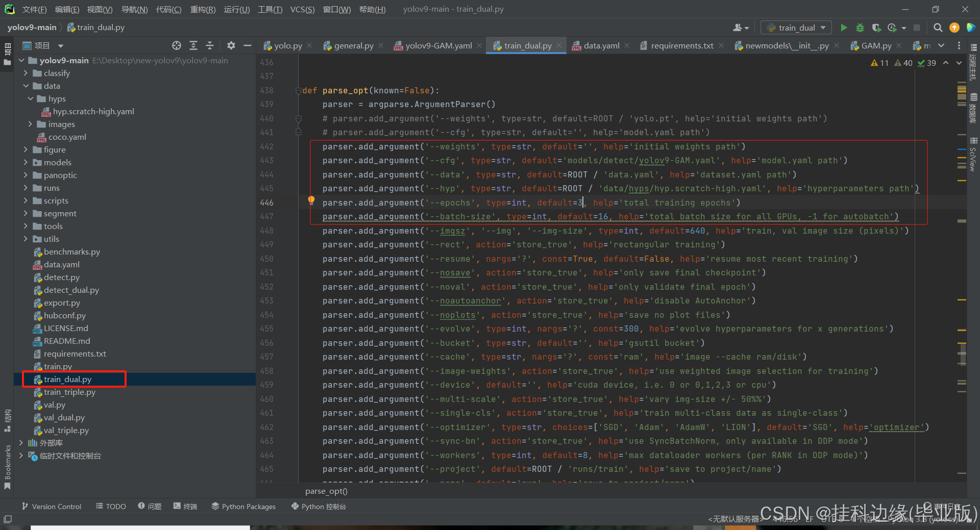Expand all in project tree
The image size is (980, 530).
(193, 45)
